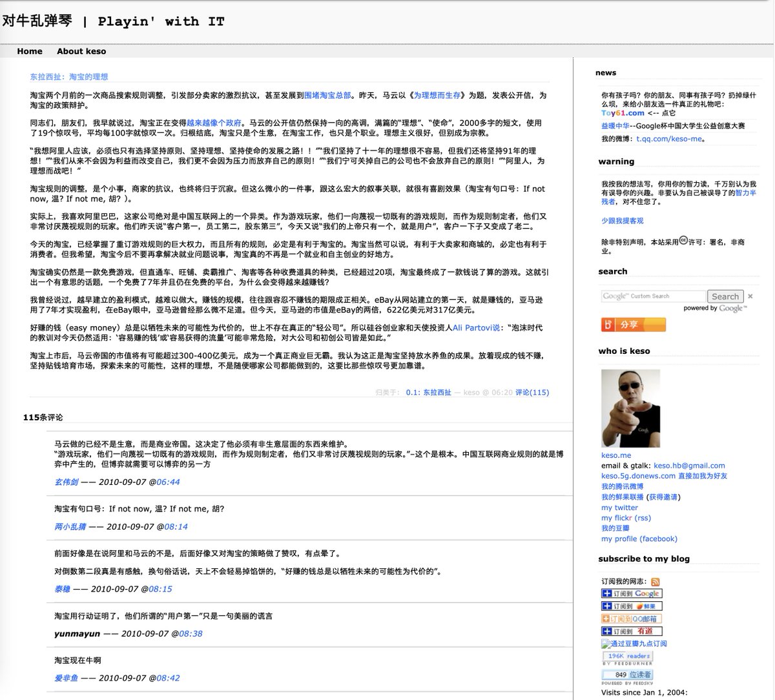Open the 越来越像个政府 link

pos(214,123)
